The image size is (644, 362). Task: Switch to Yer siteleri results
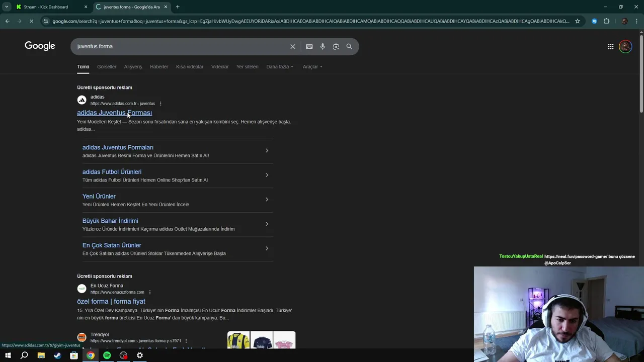[247, 66]
